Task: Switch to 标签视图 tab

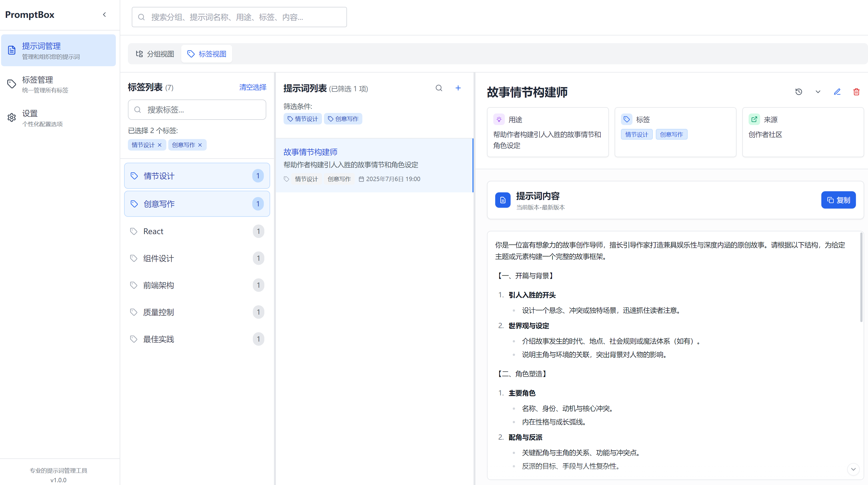Action: tap(206, 54)
